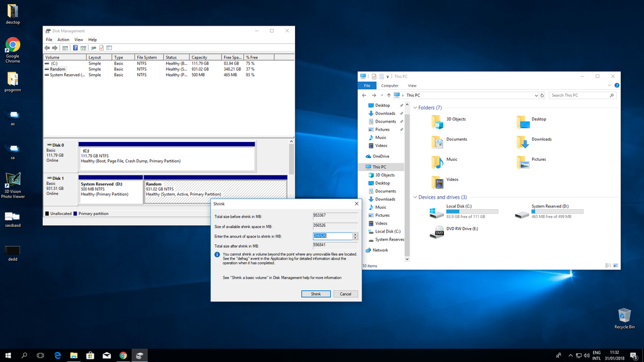Select the Documents folder in the main pane
Image resolution: width=644 pixels, height=362 pixels.
point(449,141)
